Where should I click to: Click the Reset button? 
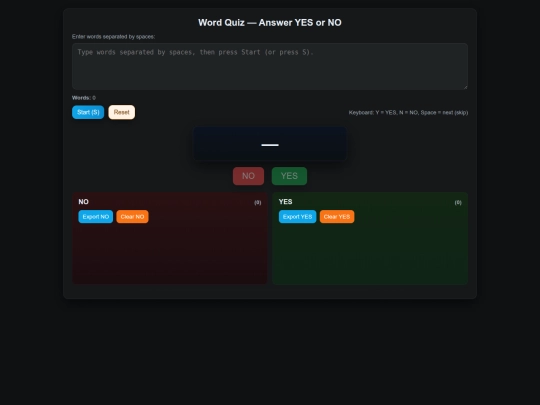pyautogui.click(x=122, y=112)
